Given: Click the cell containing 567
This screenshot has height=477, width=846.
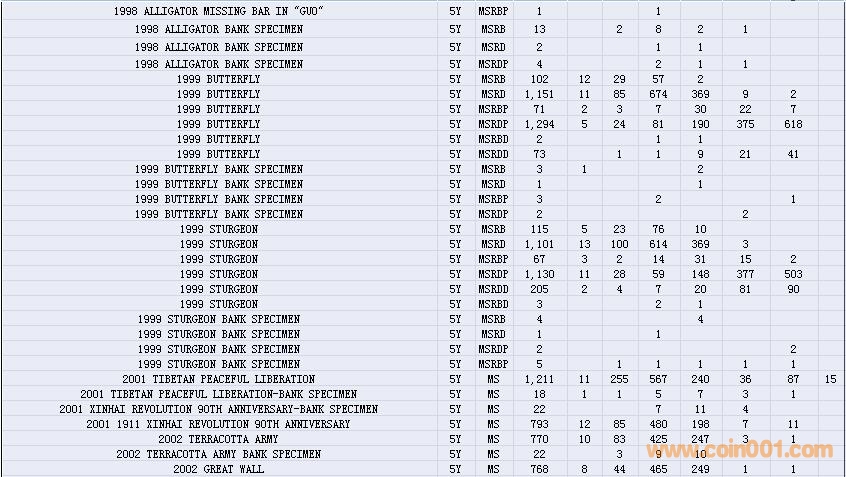Looking at the screenshot, I should click(658, 379).
